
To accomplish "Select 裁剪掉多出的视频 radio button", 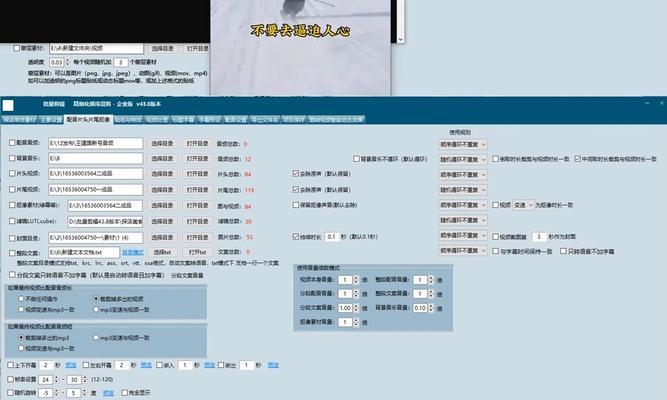I will pos(96,299).
